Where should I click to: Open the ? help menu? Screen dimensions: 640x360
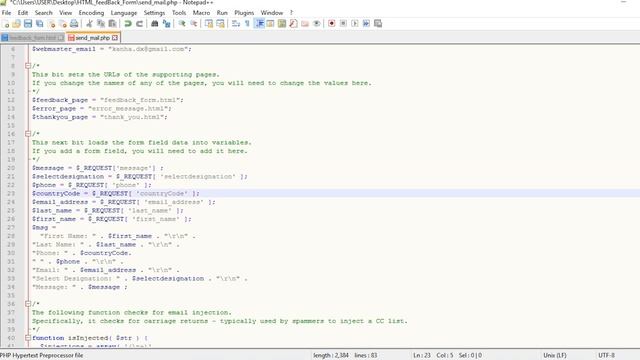(x=291, y=13)
